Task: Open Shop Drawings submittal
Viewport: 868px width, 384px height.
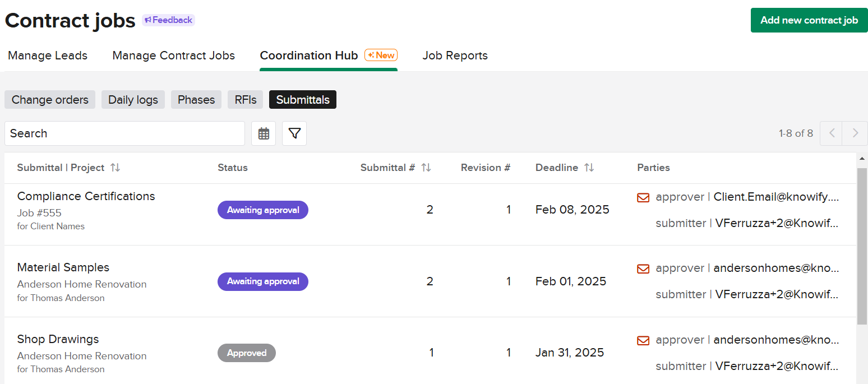Action: (x=58, y=339)
